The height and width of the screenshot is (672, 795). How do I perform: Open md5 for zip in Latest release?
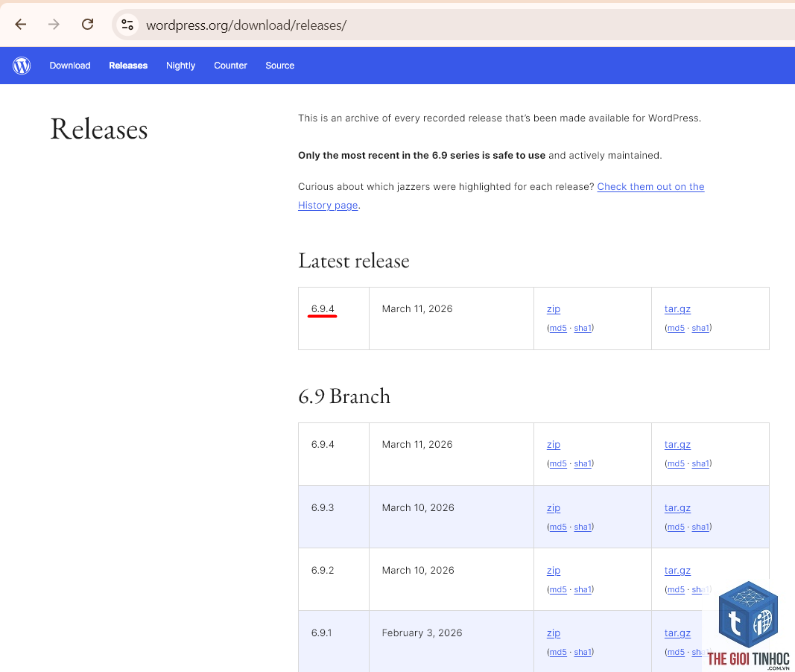(558, 329)
